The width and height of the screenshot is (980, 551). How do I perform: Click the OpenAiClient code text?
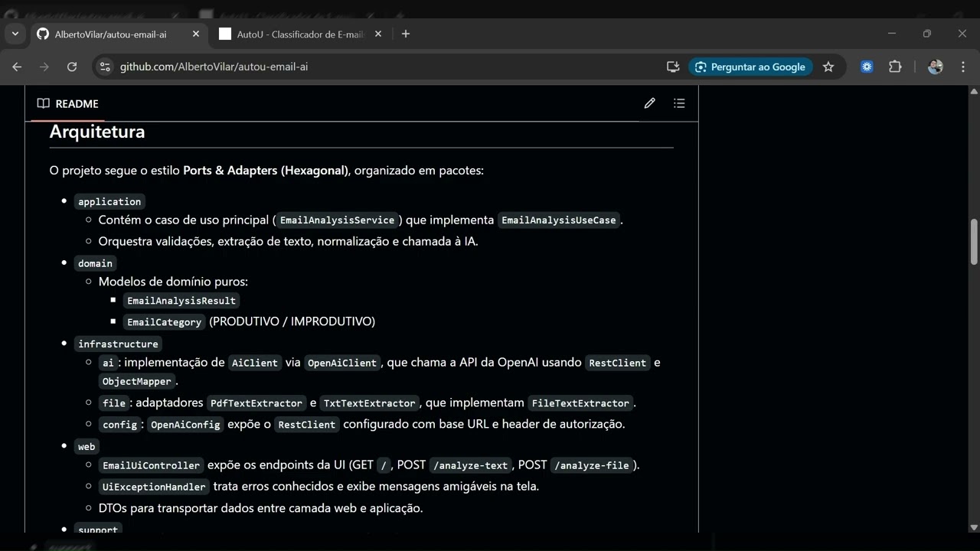[x=342, y=363]
